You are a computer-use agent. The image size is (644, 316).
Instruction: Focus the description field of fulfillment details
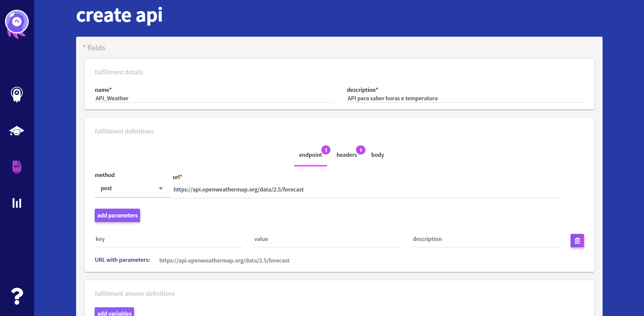pyautogui.click(x=465, y=98)
